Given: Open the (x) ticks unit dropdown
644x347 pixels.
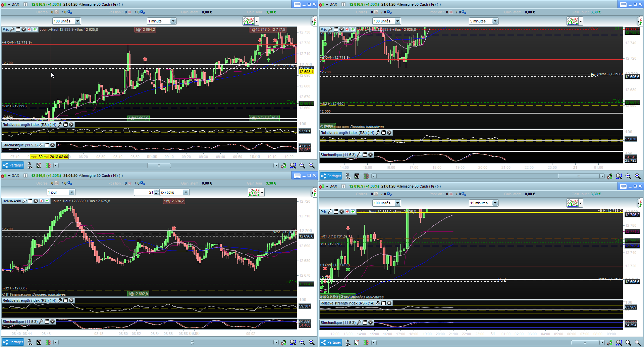Looking at the screenshot, I should (x=175, y=192).
